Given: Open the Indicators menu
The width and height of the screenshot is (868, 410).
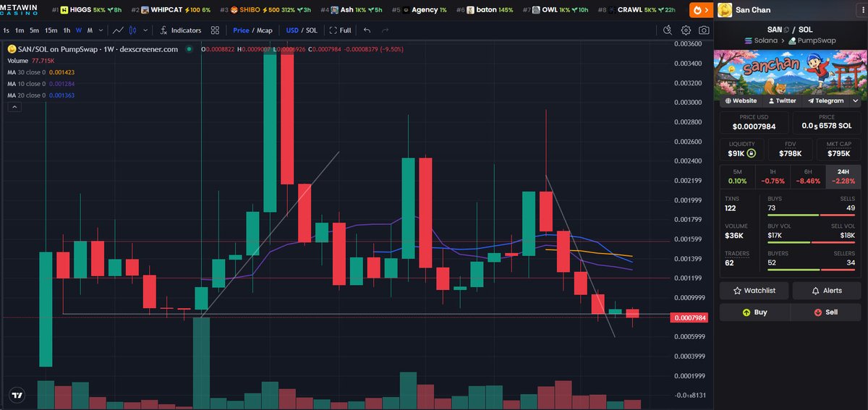Looking at the screenshot, I should [x=181, y=30].
